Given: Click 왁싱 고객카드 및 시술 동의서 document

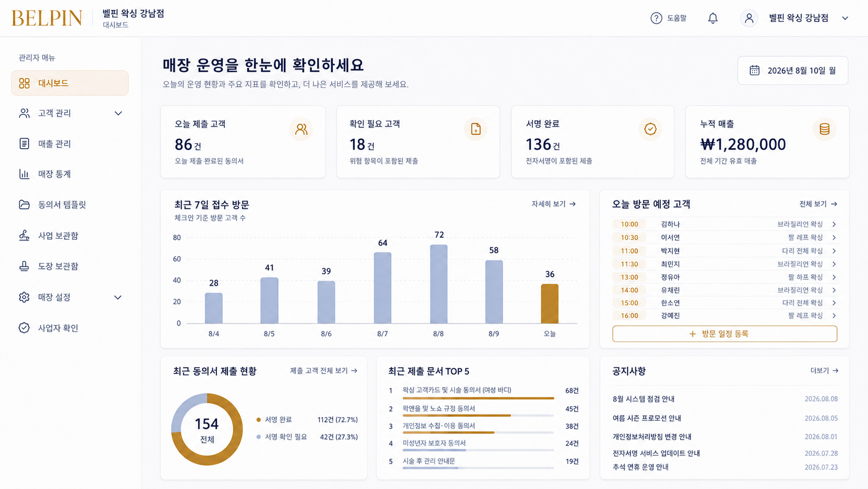Looking at the screenshot, I should [x=457, y=390].
